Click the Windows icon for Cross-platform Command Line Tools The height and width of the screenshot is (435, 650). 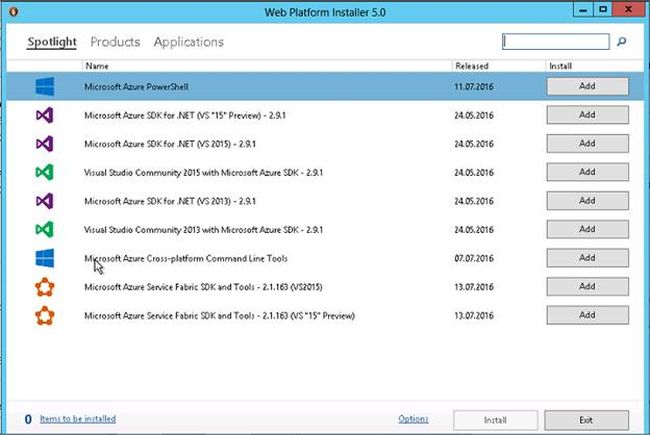(45, 258)
